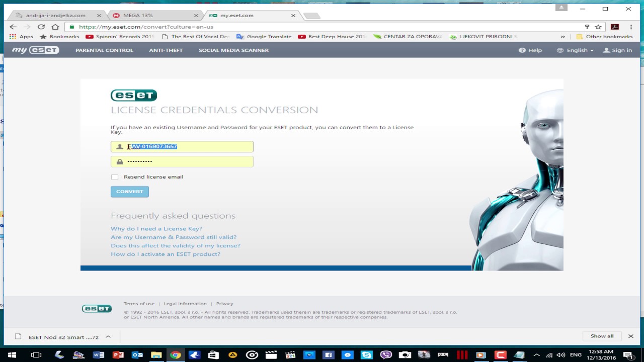Reload the page with the refresh icon
The image size is (644, 362).
pyautogui.click(x=41, y=27)
